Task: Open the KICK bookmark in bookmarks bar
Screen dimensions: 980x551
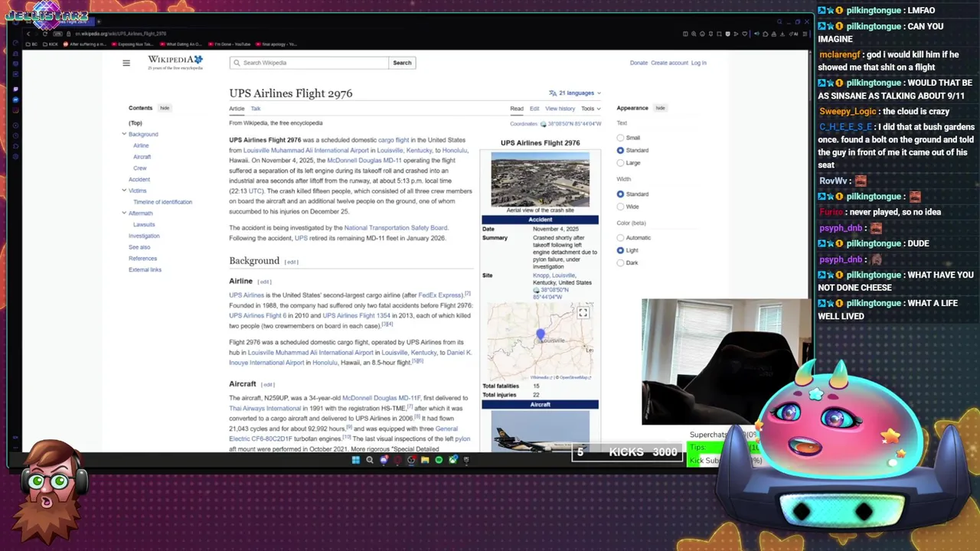Action: pos(51,44)
